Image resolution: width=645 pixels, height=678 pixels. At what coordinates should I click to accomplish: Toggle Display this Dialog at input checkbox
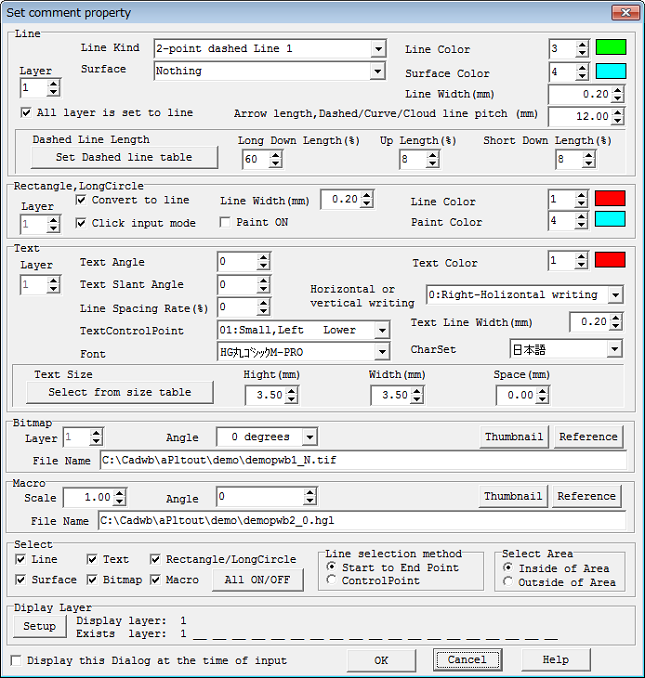pos(16,661)
